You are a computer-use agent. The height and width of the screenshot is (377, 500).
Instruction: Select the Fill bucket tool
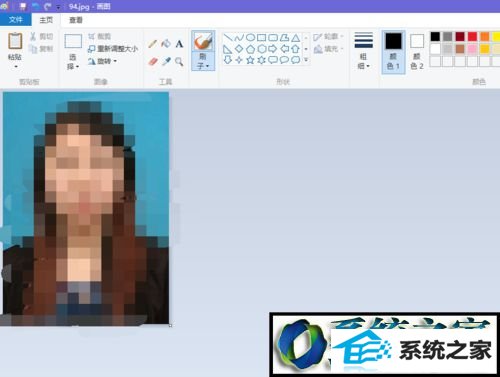point(166,44)
